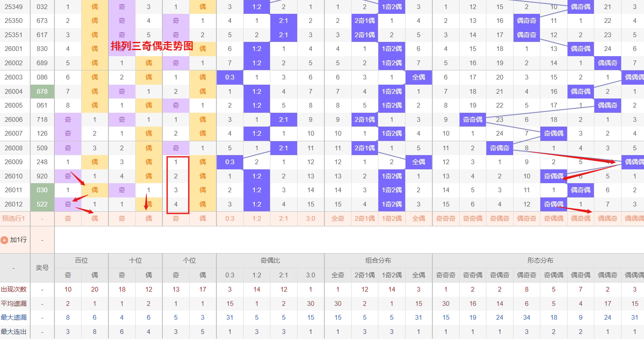Viewport: 644px width, 340px height.
Task: Click the 偶偶奇 cell in row 26005
Action: [x=608, y=105]
